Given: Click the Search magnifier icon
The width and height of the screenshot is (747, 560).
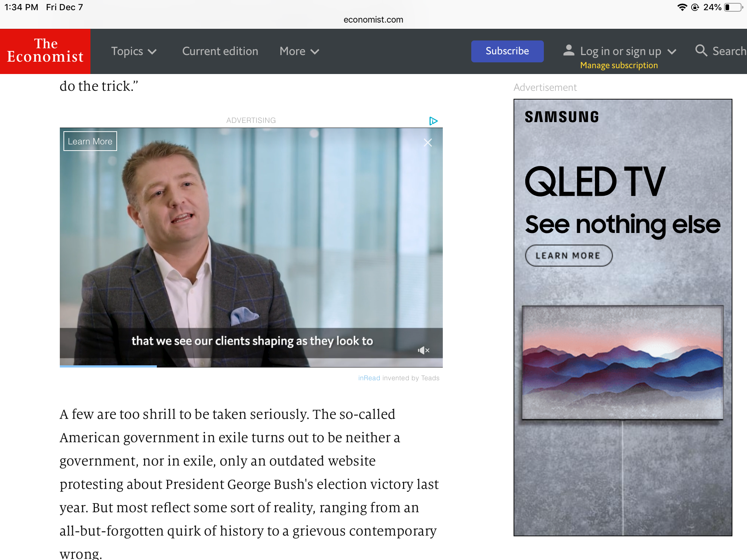Looking at the screenshot, I should point(701,50).
